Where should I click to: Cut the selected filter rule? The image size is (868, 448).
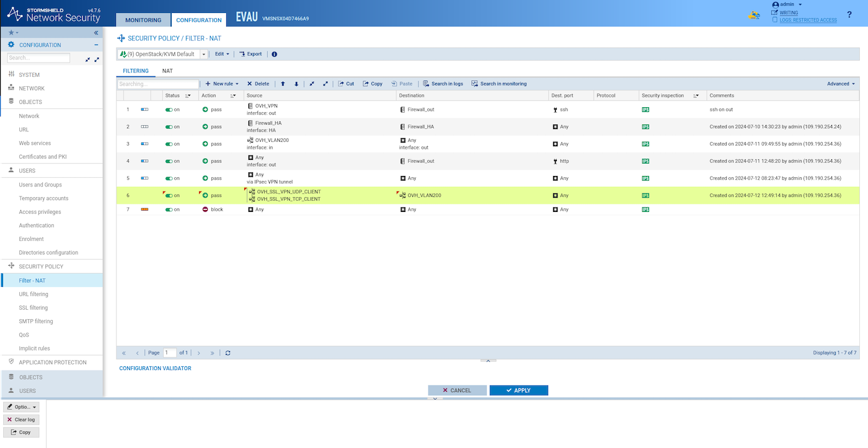346,84
